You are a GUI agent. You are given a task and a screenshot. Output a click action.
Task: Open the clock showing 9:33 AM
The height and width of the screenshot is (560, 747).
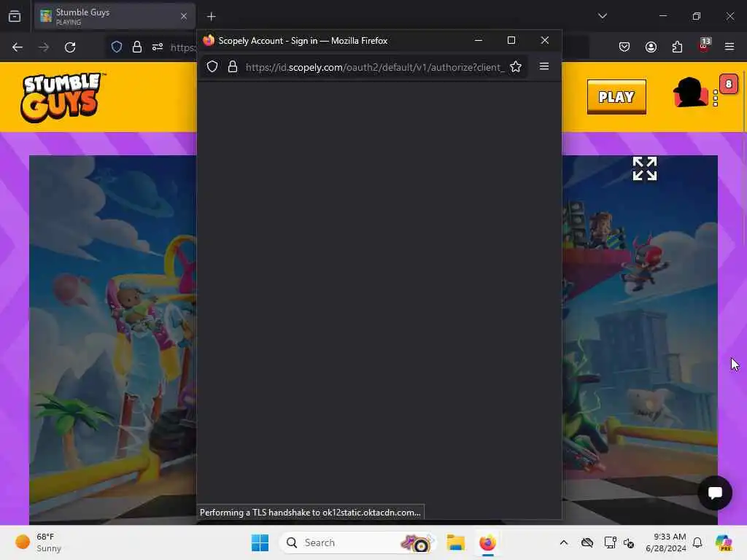[665, 542]
